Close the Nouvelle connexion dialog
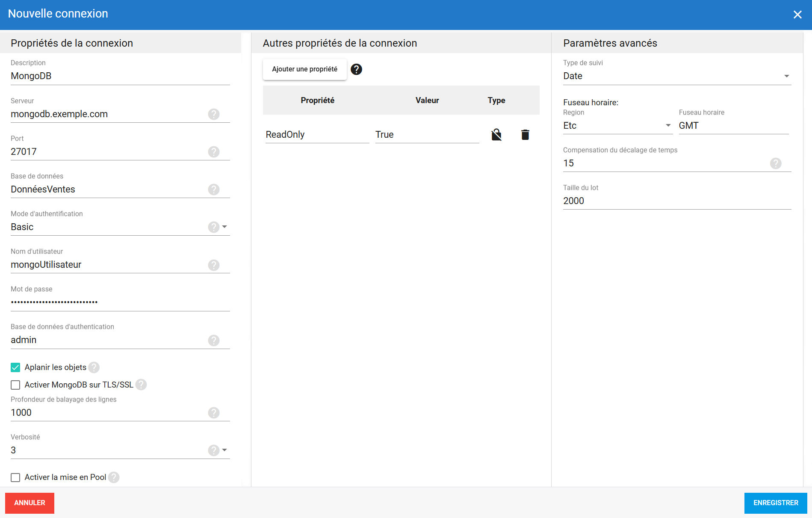Screen dimensions: 812x518 tap(797, 15)
